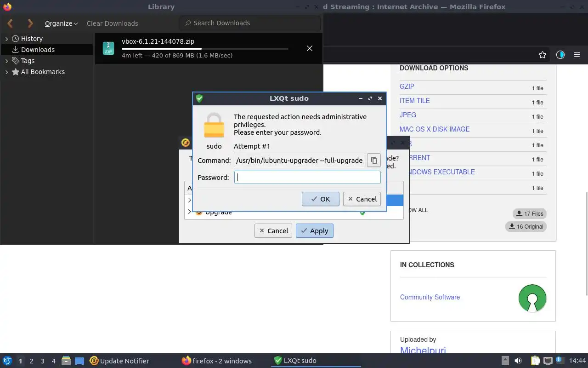
Task: Open the LXQt application menu button
Action: [x=7, y=361]
